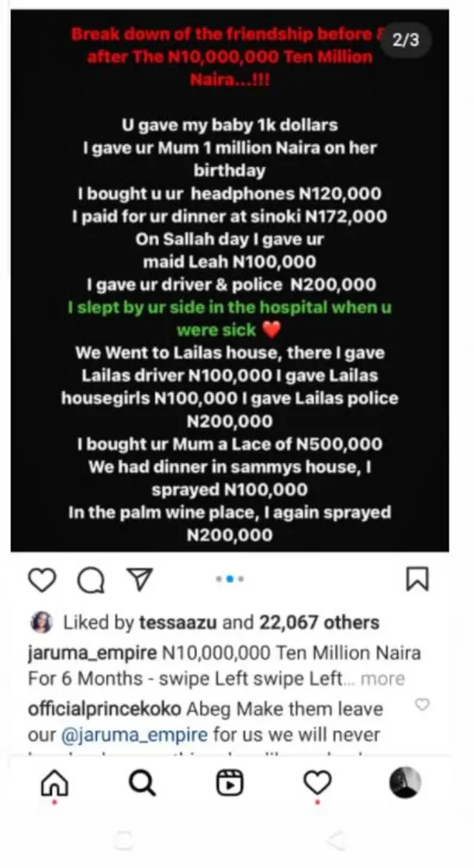Viewport: 474px width, 868px height.
Task: Like officialprincekoko's comment with small heart
Action: [x=422, y=704]
